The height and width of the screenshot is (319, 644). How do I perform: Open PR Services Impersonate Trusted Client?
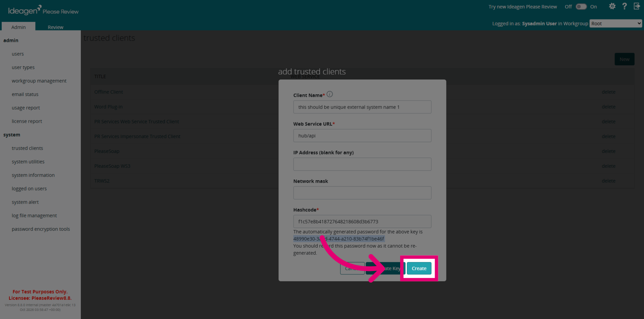coord(137,136)
